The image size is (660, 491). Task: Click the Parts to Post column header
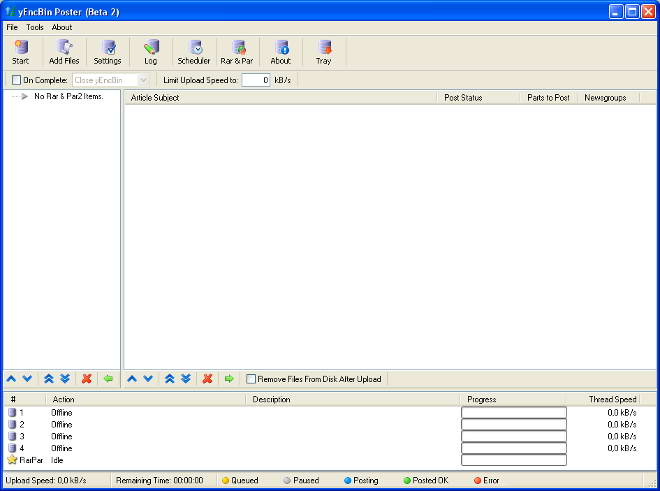pyautogui.click(x=548, y=98)
